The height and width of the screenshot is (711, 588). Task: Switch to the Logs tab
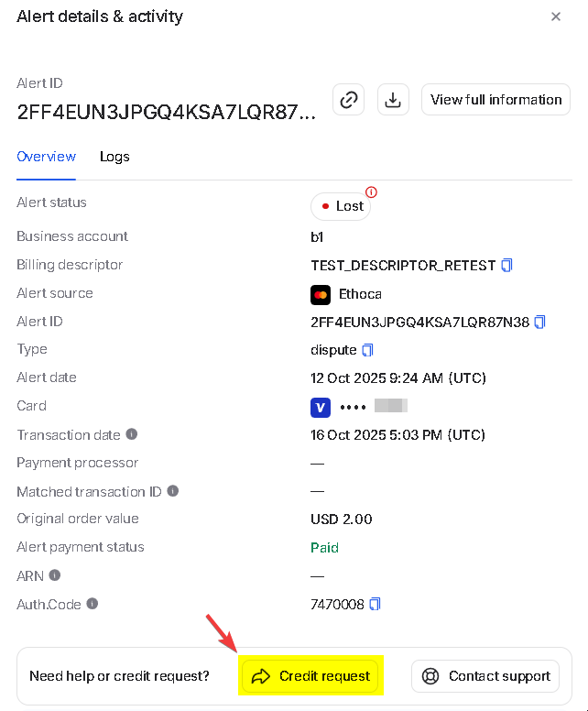click(x=114, y=157)
